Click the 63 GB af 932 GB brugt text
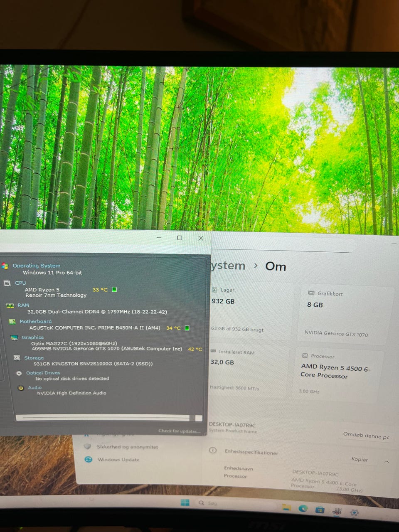The width and height of the screenshot is (399, 532). [237, 329]
